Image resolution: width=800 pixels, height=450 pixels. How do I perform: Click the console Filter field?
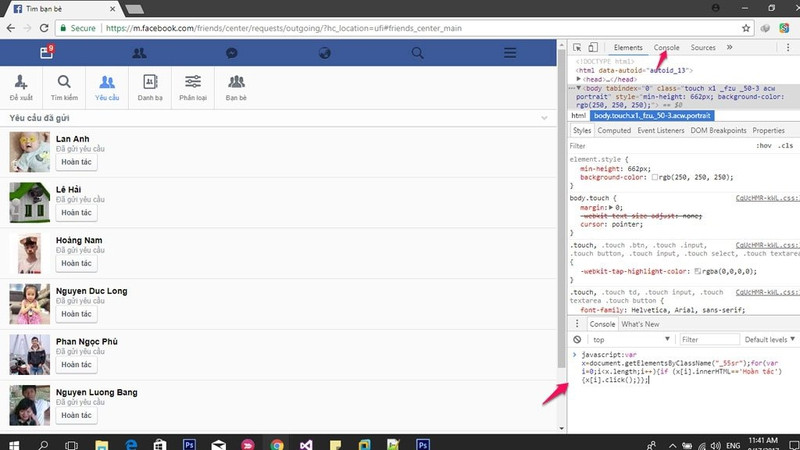709,340
